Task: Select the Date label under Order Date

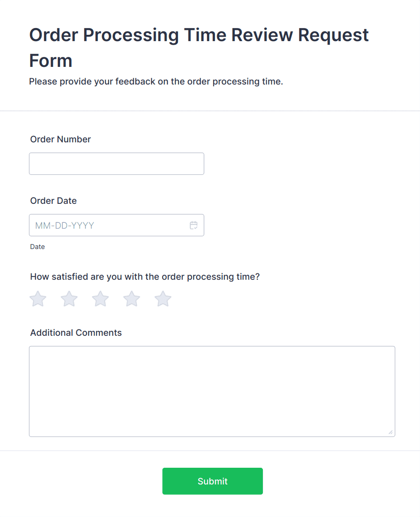Action: point(37,247)
